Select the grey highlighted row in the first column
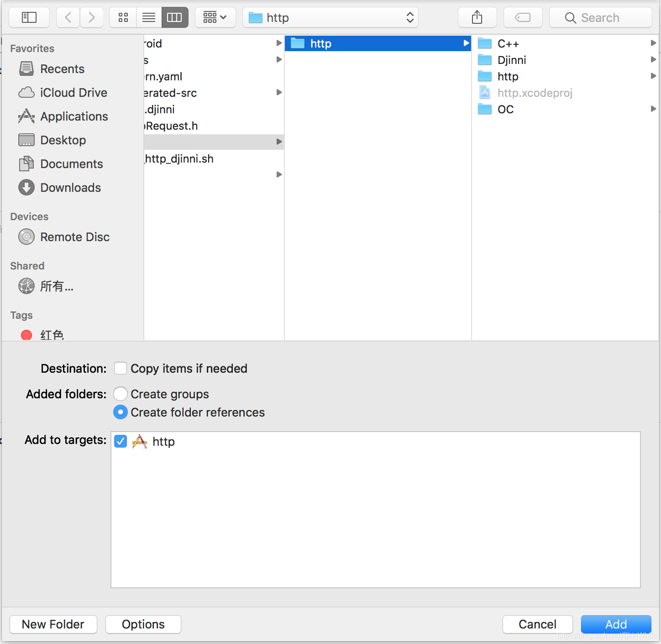The image size is (661, 644). [214, 142]
